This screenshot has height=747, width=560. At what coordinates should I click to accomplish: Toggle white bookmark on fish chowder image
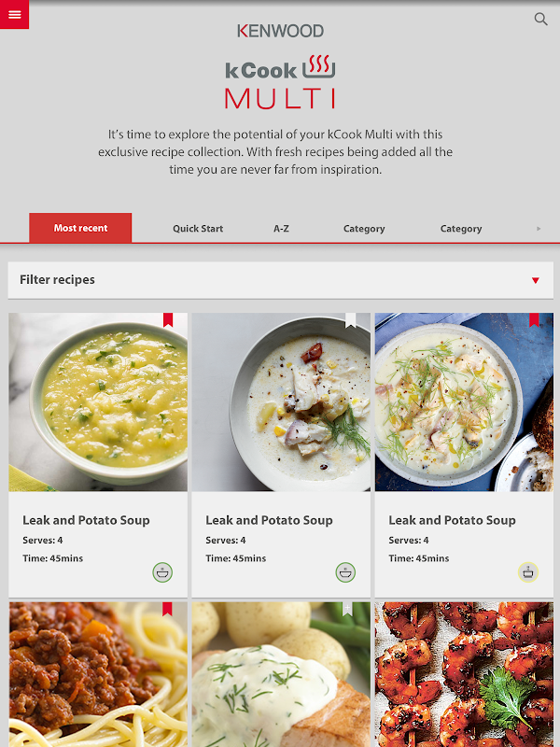point(351,319)
